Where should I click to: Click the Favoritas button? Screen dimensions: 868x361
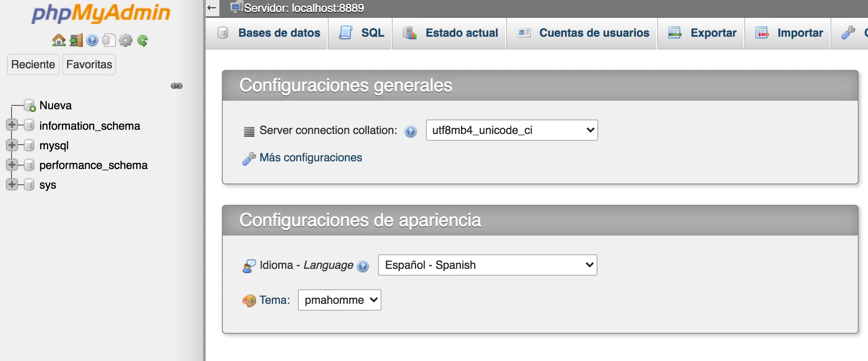point(89,64)
